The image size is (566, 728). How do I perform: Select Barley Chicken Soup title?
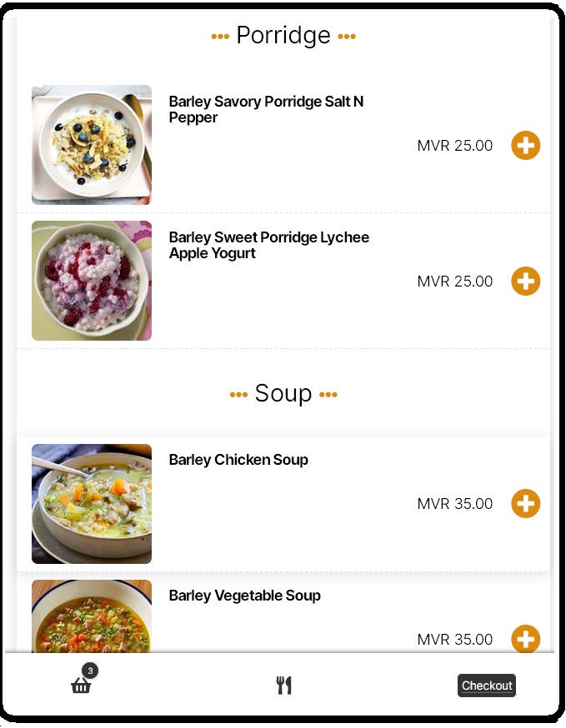pos(238,460)
